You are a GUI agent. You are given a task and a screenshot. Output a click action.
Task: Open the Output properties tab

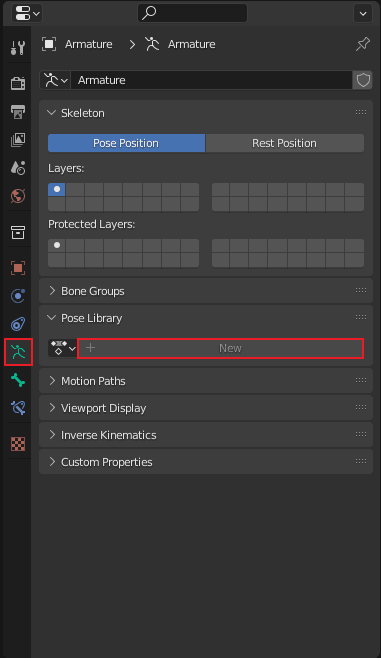point(18,112)
